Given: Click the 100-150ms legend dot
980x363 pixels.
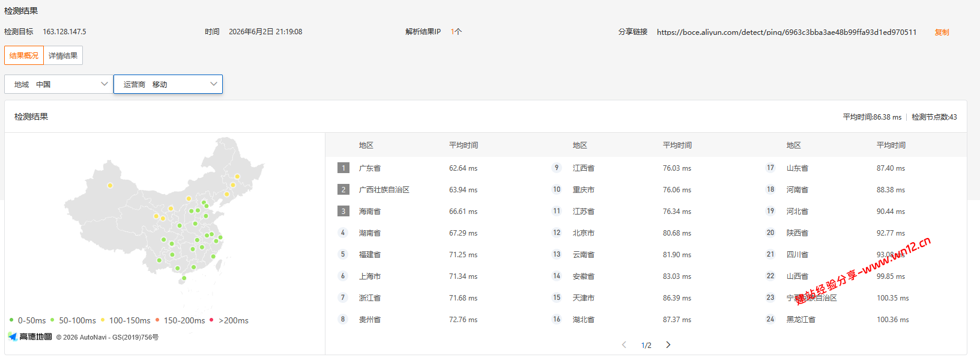Looking at the screenshot, I should pyautogui.click(x=103, y=320).
